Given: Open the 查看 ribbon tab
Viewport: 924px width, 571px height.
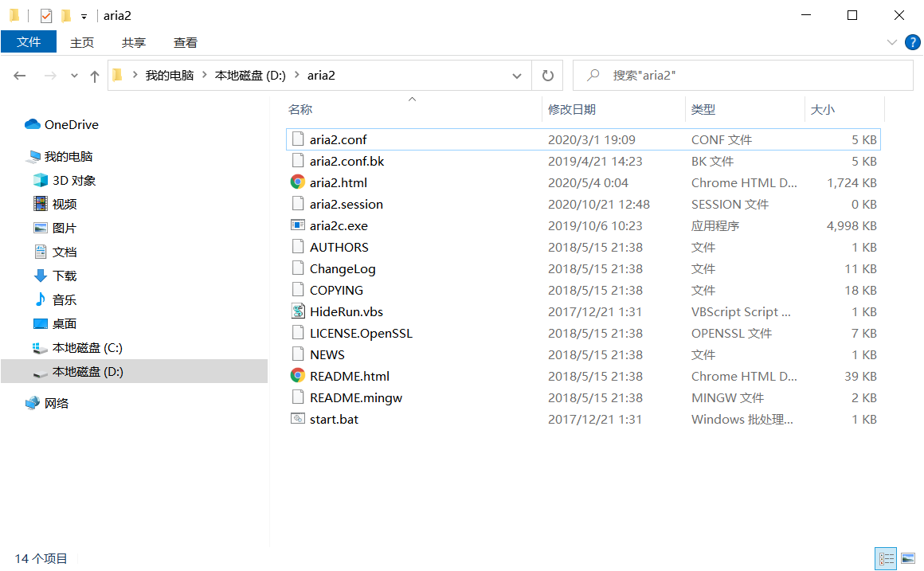Looking at the screenshot, I should click(185, 42).
